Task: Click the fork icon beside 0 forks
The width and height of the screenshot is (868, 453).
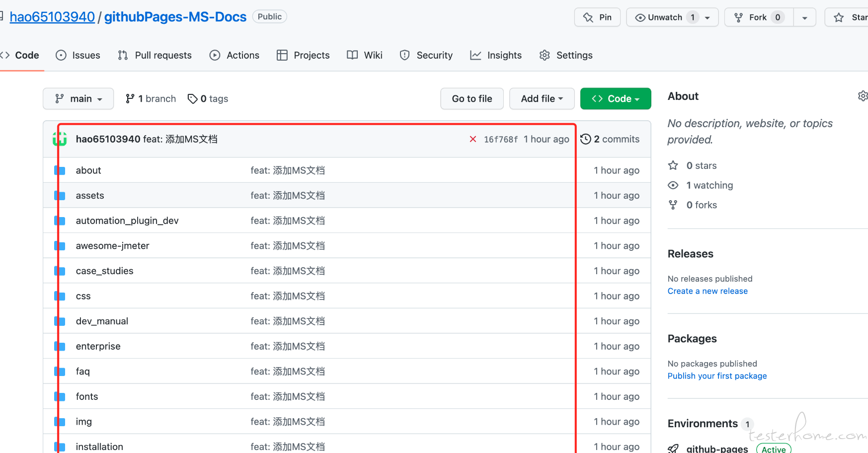Action: pos(673,205)
